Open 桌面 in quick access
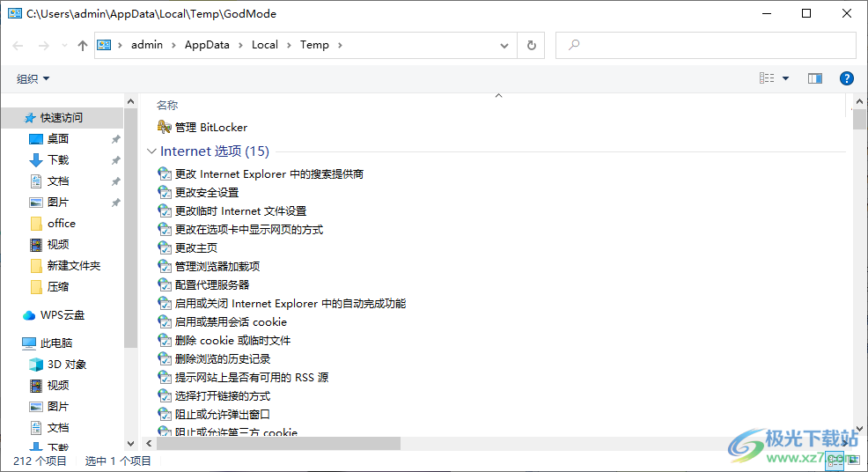This screenshot has height=472, width=868. click(57, 139)
